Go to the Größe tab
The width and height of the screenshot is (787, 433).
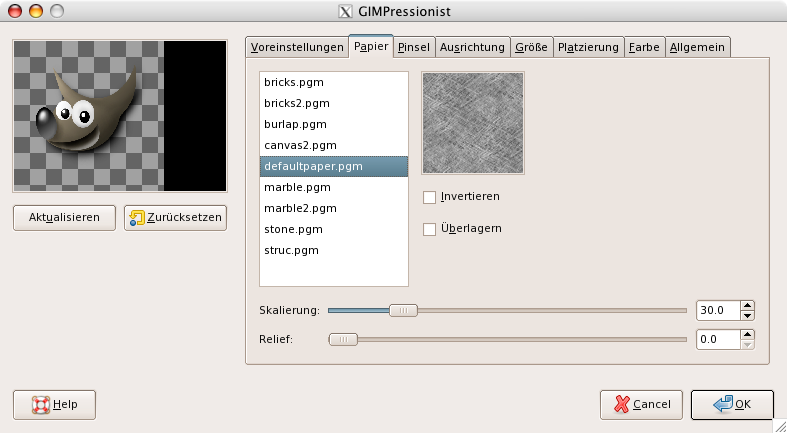(x=532, y=47)
